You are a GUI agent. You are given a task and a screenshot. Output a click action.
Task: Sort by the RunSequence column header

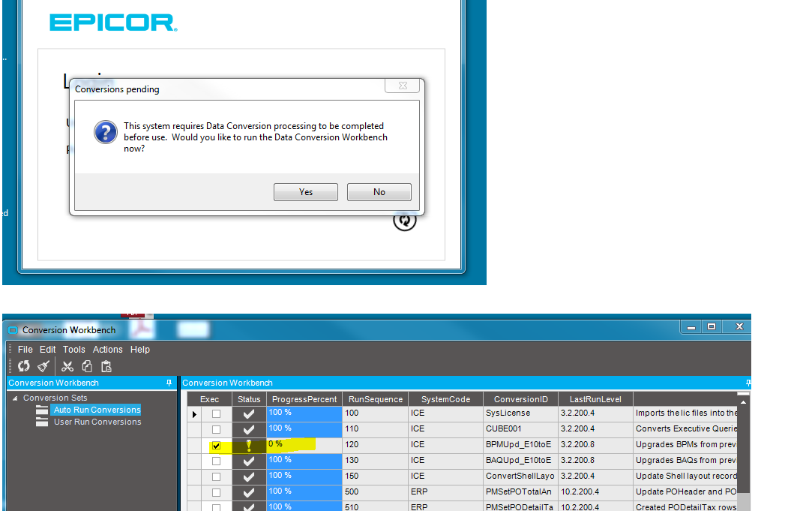(376, 399)
